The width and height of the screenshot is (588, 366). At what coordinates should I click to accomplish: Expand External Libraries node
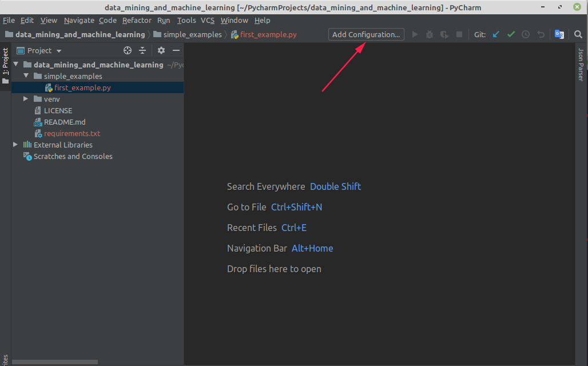pos(15,144)
